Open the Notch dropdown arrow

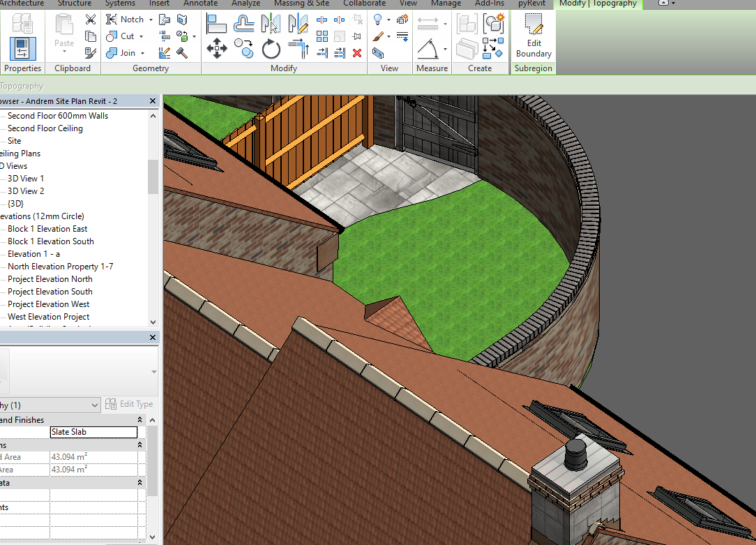[151, 19]
